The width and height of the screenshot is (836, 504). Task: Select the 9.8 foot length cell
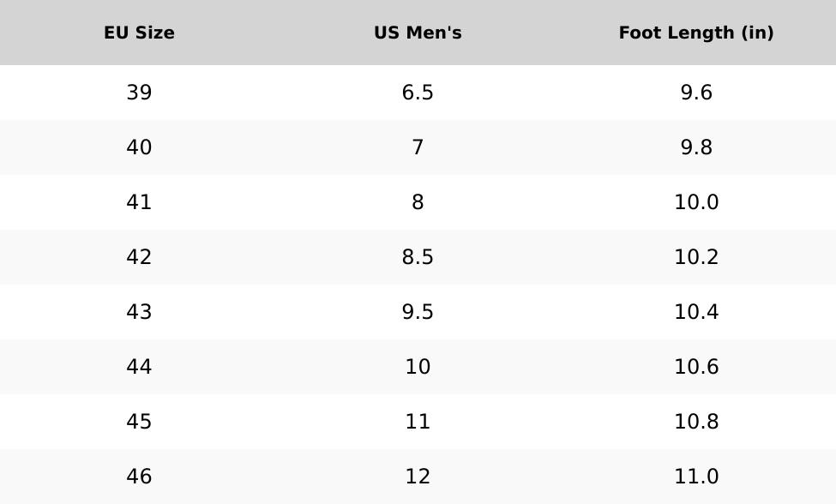pyautogui.click(x=696, y=147)
